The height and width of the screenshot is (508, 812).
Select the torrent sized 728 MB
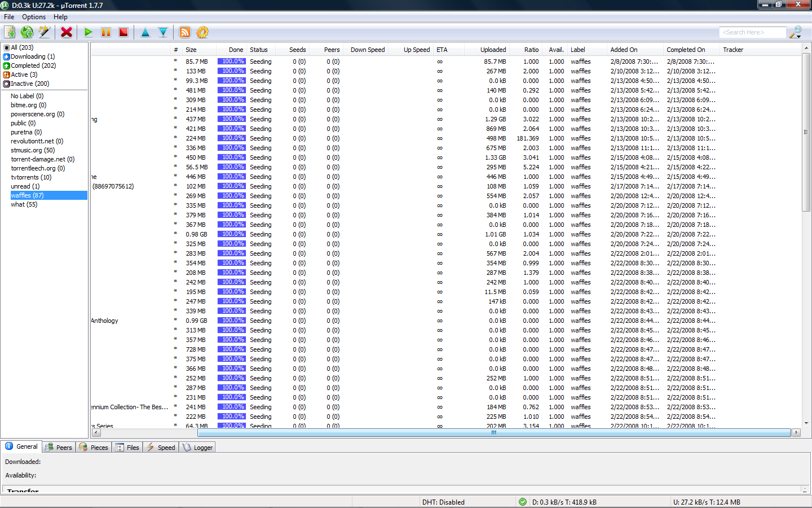point(445,349)
